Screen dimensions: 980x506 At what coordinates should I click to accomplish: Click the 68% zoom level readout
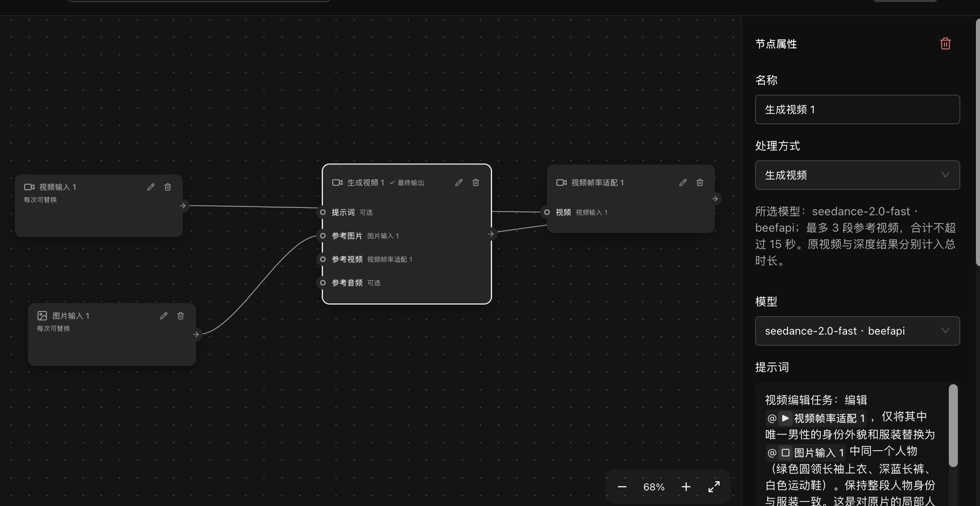[x=654, y=487]
